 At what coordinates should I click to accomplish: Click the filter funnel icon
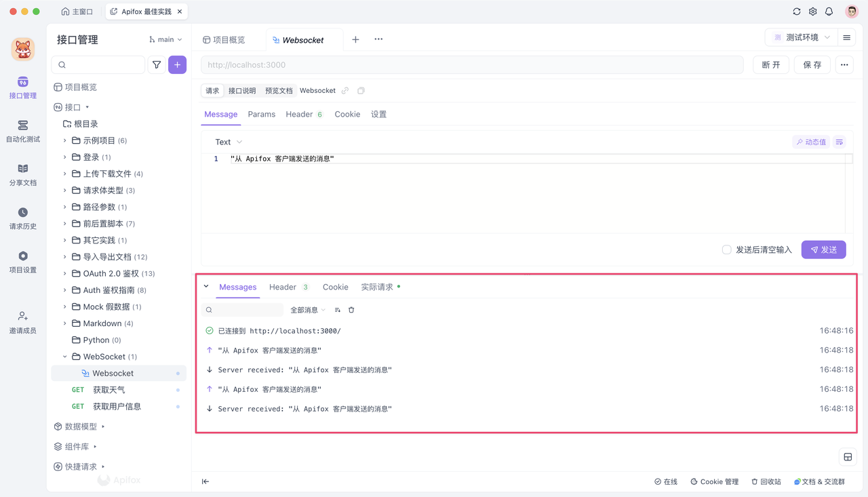click(157, 65)
